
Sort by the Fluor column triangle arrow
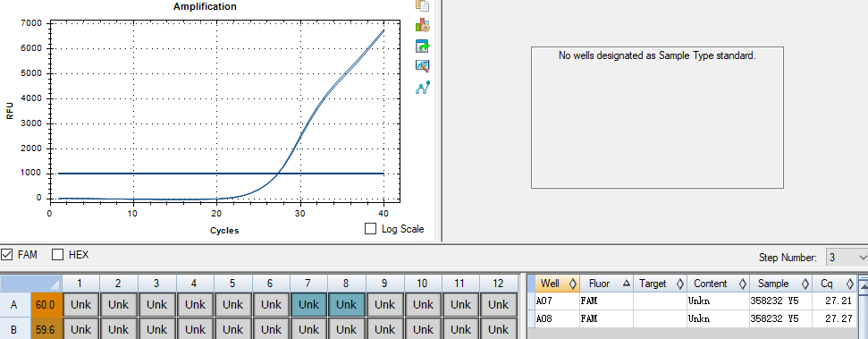coord(626,284)
